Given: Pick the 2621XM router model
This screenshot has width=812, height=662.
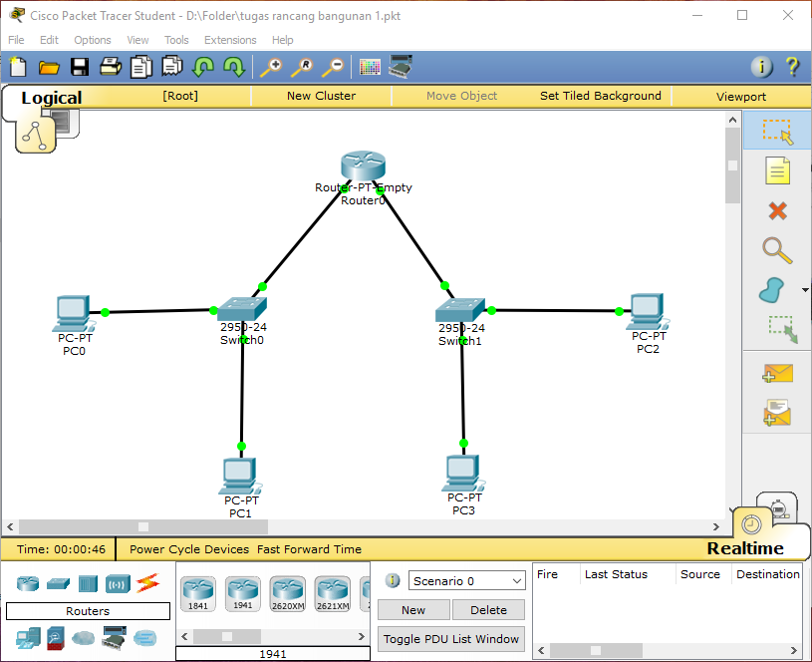Looking at the screenshot, I should click(x=333, y=594).
